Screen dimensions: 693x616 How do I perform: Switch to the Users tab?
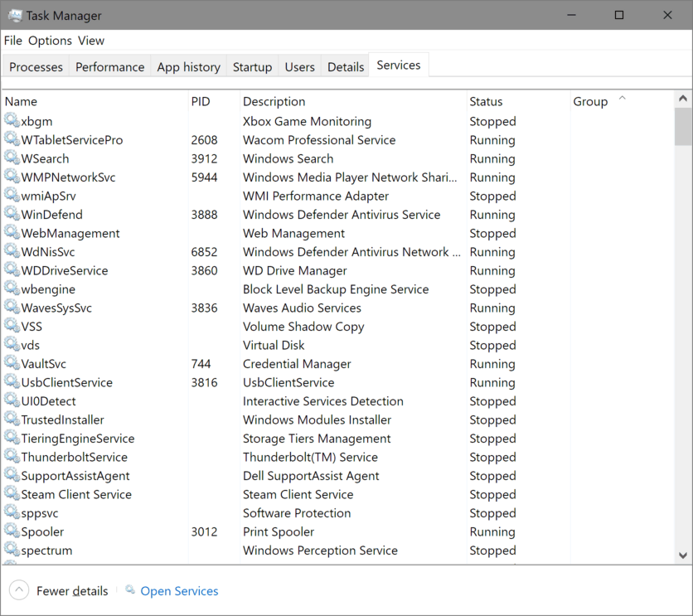(299, 66)
